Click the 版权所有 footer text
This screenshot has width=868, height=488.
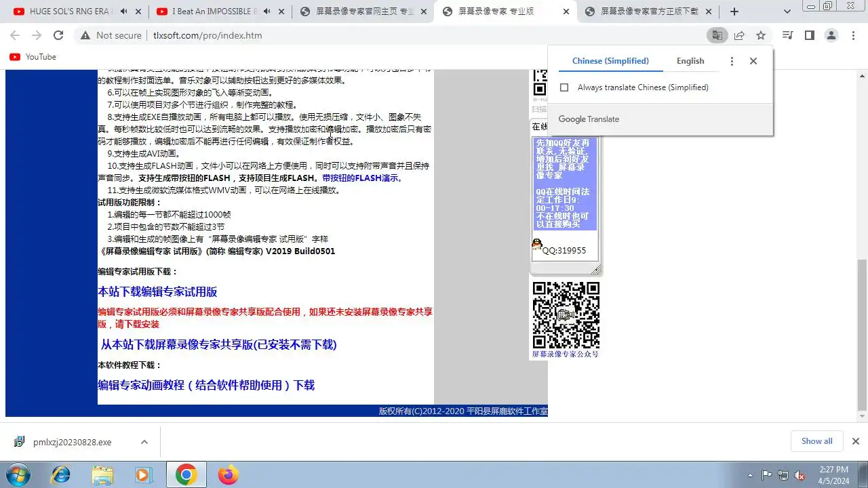[463, 411]
